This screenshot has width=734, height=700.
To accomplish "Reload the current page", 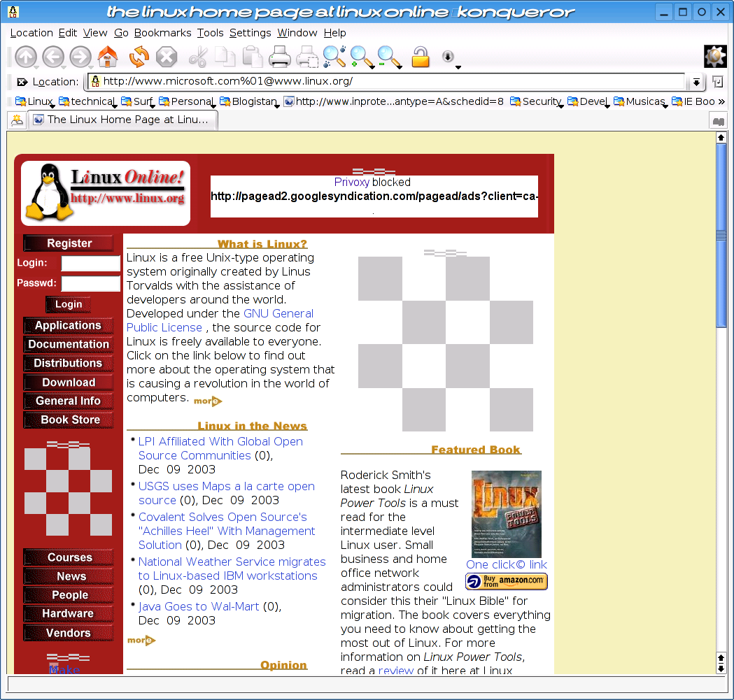I will pos(139,57).
